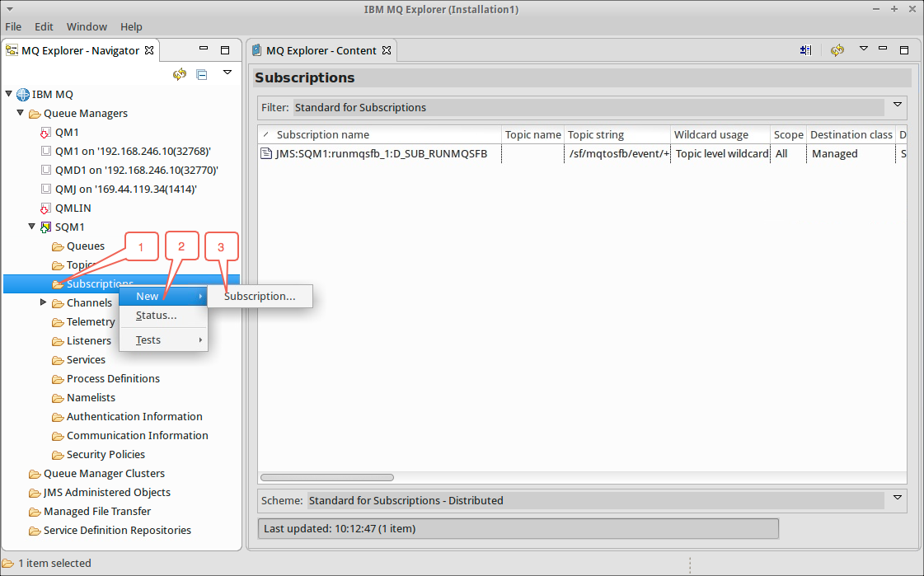
Task: Close the MQ Explorer Content tab
Action: pyautogui.click(x=387, y=50)
